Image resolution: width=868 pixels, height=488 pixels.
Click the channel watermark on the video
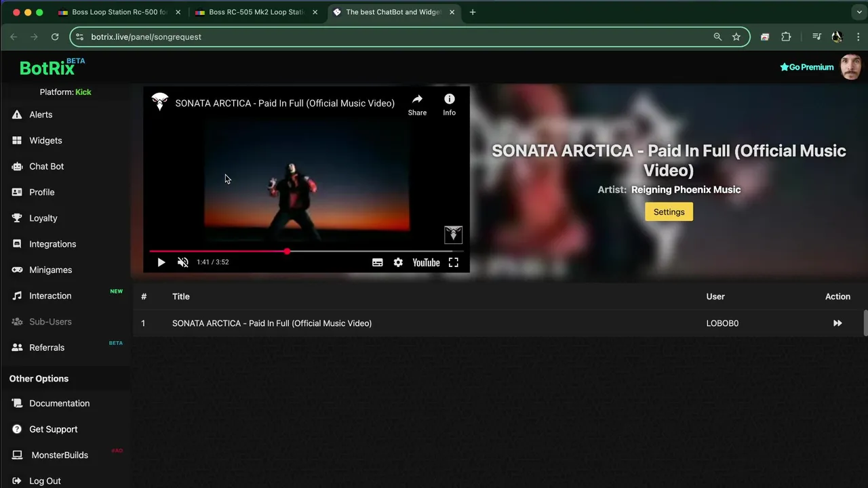click(453, 235)
